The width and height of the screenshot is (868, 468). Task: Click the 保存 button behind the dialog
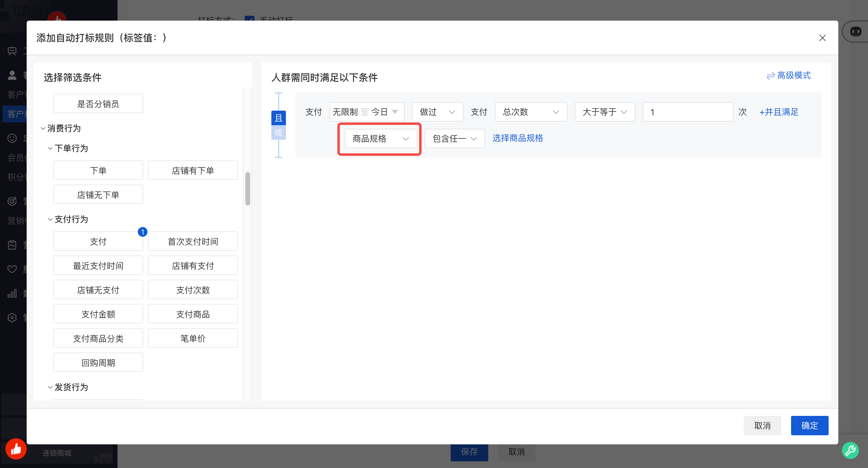[x=469, y=452]
